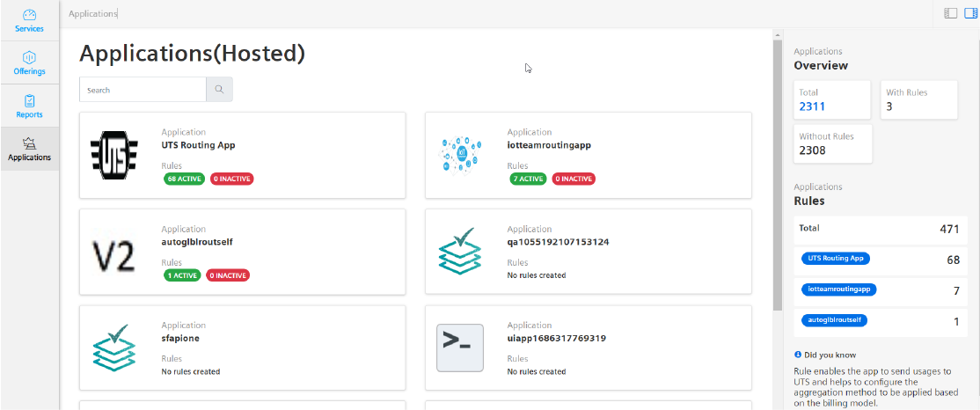Click the UTS Routing App blue tag
Viewport: 980px width, 410px height.
(x=836, y=258)
